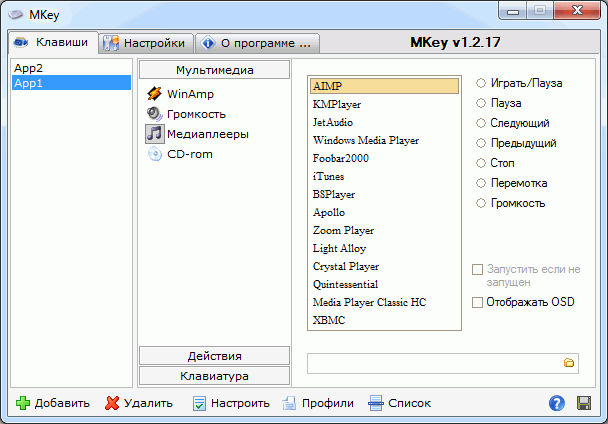
Task: Select Foobar2000 in the player list
Action: pos(384,158)
